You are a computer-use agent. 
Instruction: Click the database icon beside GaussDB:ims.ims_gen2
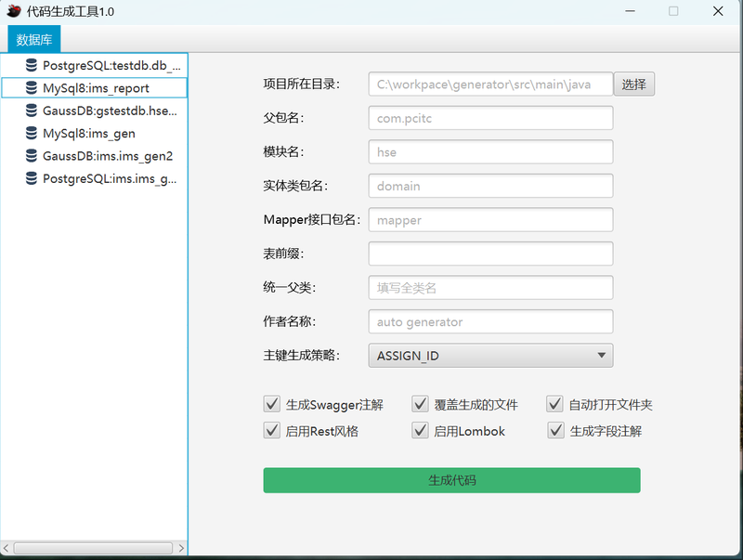[x=32, y=156]
